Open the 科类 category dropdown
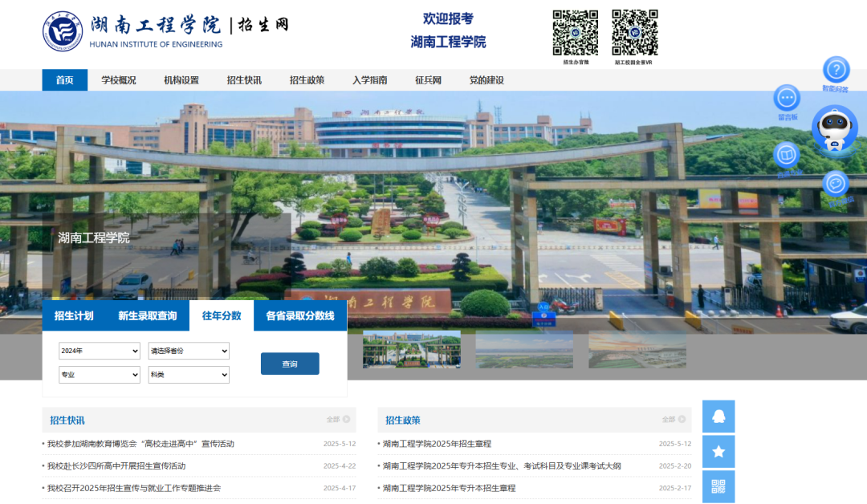867x504 pixels. coord(189,375)
